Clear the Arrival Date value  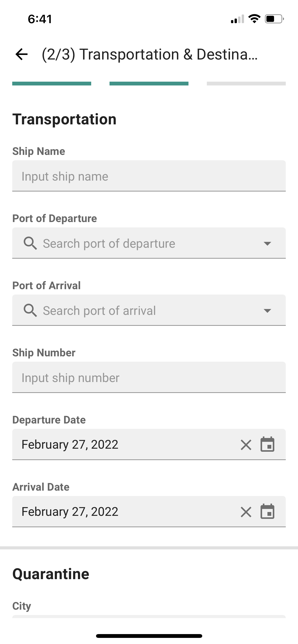point(246,512)
